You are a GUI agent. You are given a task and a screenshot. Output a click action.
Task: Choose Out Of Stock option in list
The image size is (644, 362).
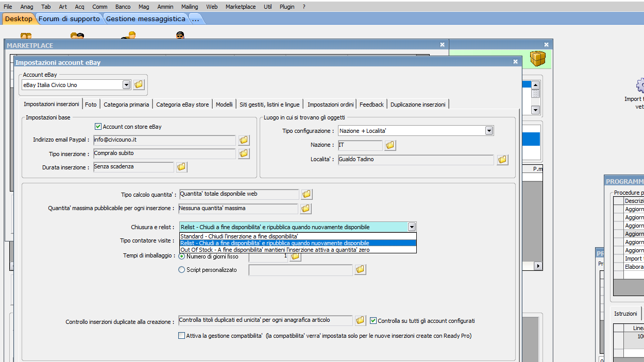298,250
